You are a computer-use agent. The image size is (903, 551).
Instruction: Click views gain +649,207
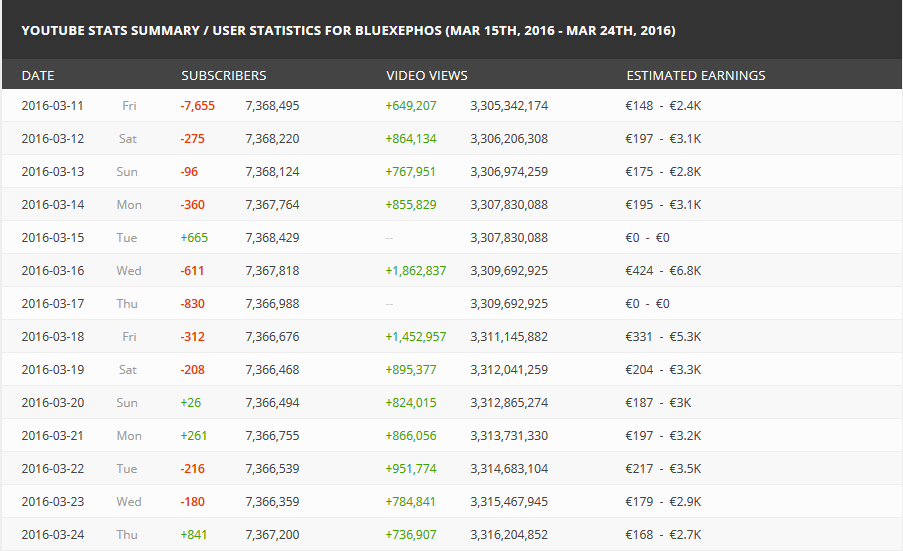point(411,106)
